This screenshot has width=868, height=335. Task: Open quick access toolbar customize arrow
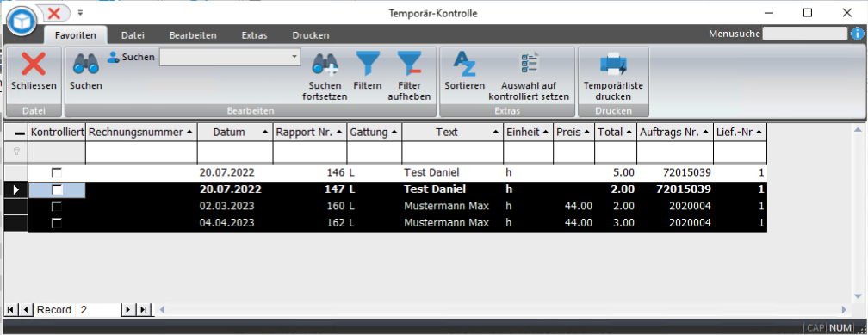coord(80,12)
